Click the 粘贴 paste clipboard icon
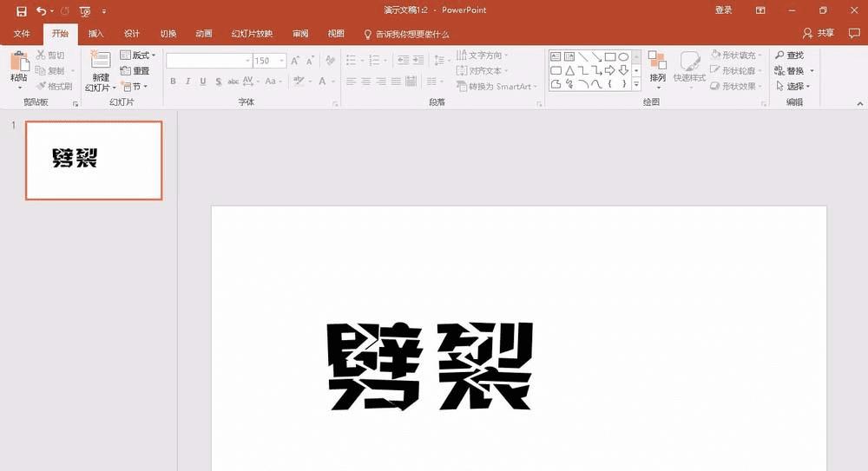The width and height of the screenshot is (868, 471). [19, 61]
